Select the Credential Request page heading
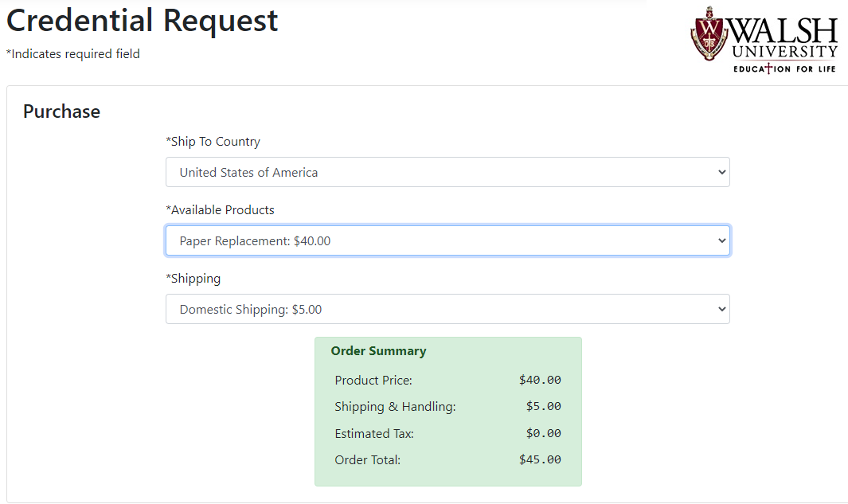This screenshot has width=848, height=504. [143, 21]
